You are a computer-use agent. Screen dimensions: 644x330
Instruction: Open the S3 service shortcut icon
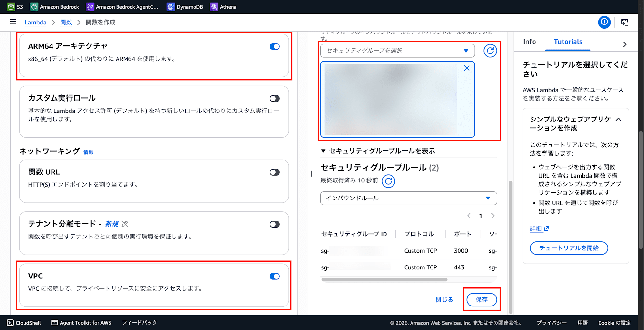coord(11,7)
